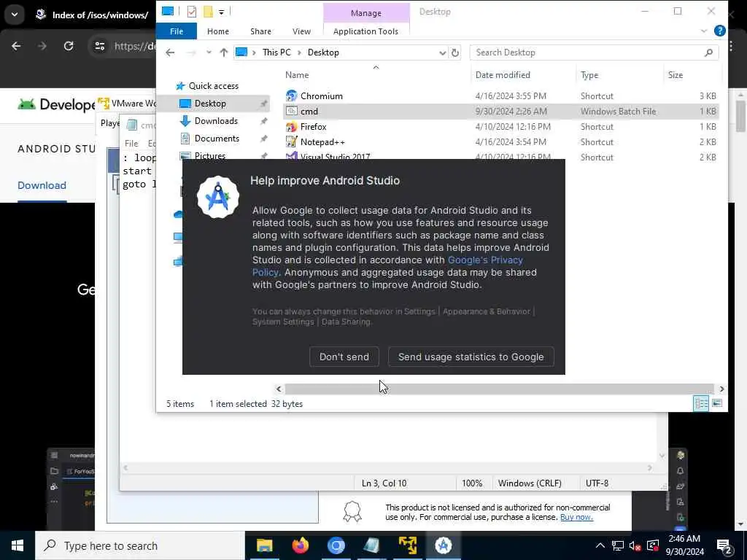Show hidden tray icons chevron

click(x=600, y=545)
